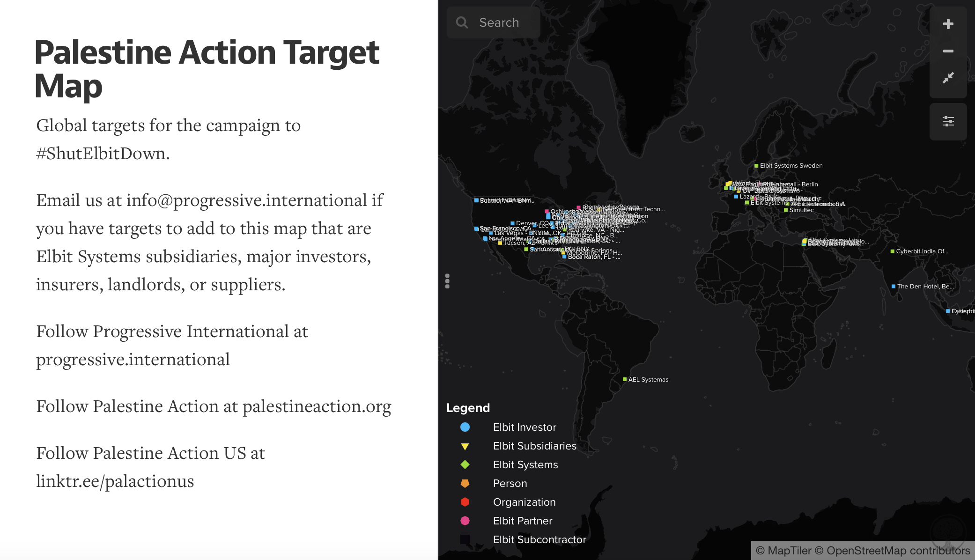This screenshot has width=975, height=560.
Task: Click the Palestine Action Target Map heading
Action: click(207, 68)
